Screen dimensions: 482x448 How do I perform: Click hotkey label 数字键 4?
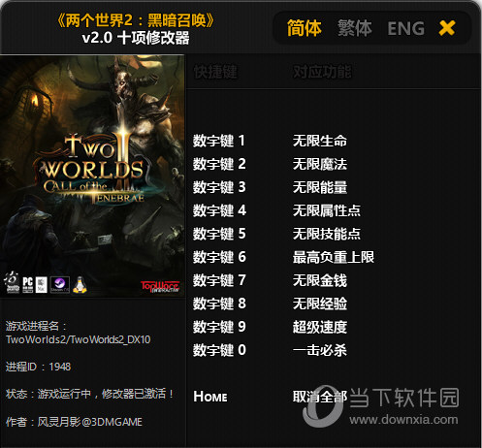[x=219, y=210]
